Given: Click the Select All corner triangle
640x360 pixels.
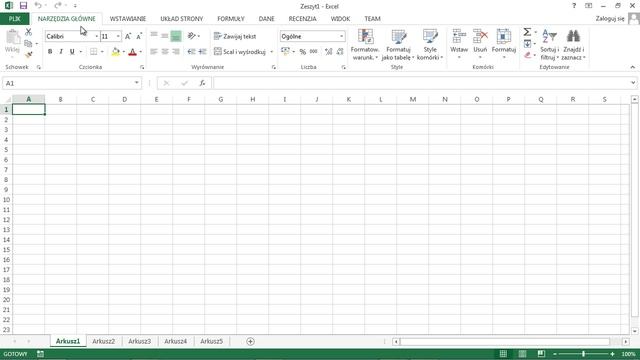Looking at the screenshot, I should [x=8, y=99].
